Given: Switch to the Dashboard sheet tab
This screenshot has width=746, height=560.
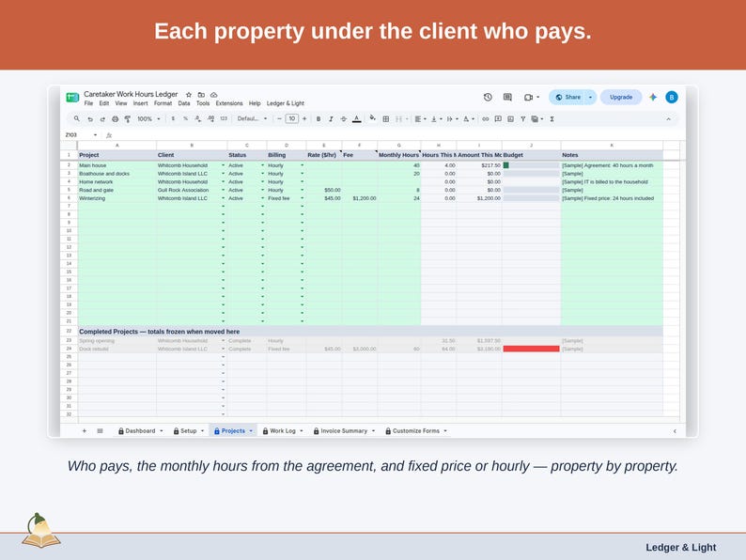Looking at the screenshot, I should (x=140, y=431).
